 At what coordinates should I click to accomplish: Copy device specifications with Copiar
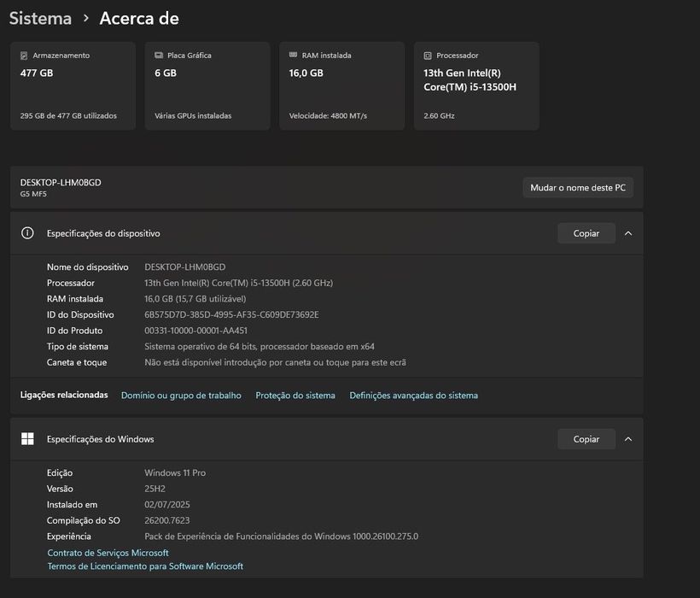[586, 233]
